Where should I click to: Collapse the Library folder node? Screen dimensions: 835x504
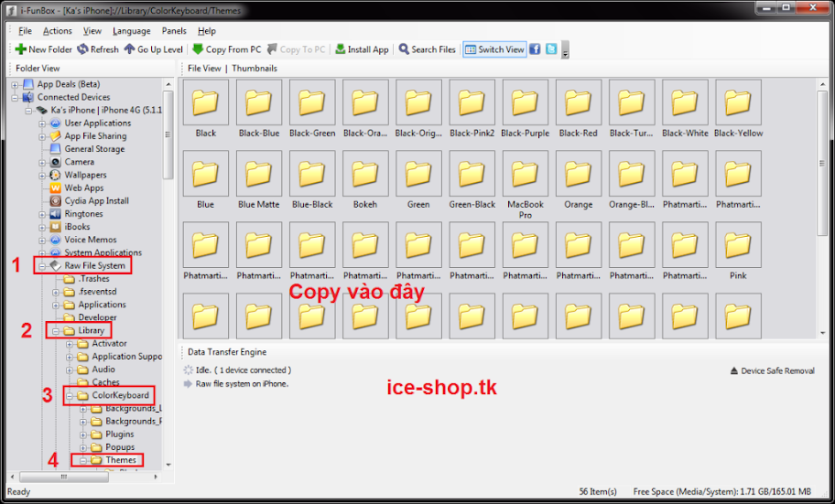tap(56, 331)
